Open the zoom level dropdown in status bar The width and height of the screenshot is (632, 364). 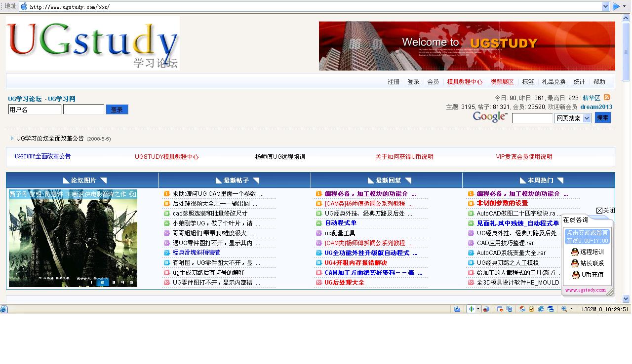tap(571, 309)
